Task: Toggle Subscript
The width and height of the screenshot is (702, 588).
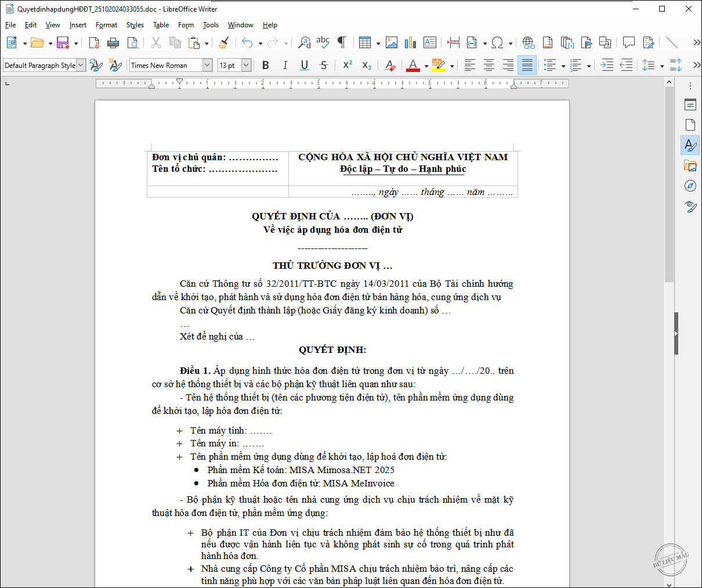Action: tap(367, 65)
